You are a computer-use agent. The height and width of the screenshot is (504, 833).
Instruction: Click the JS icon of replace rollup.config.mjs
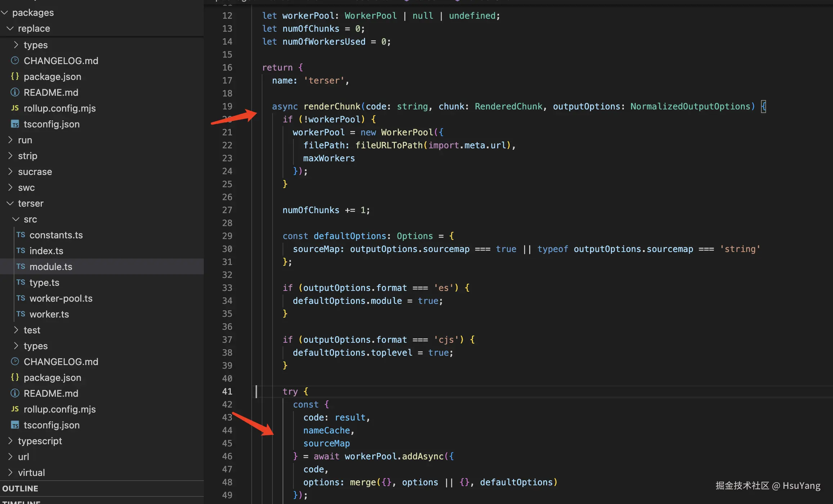tap(15, 108)
